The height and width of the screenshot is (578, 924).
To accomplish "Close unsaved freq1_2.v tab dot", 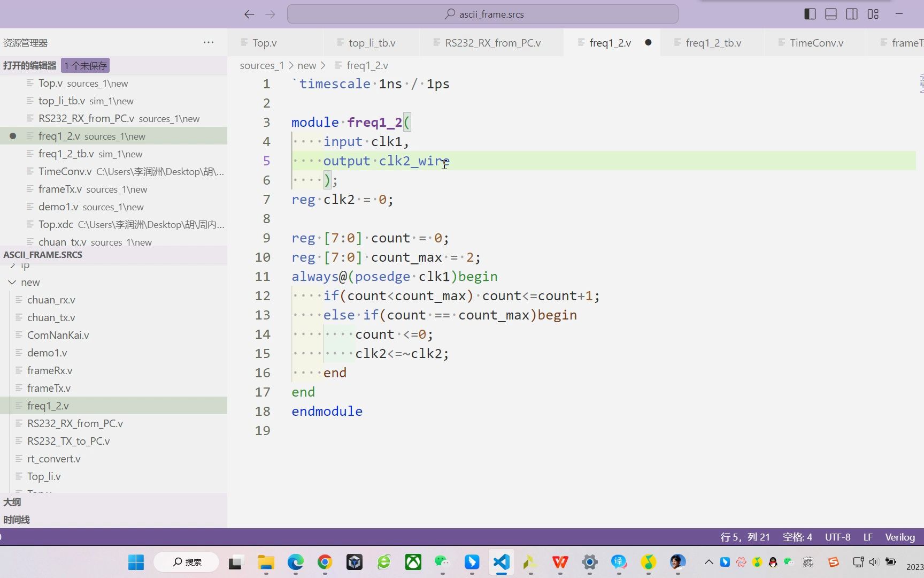I will tap(648, 42).
